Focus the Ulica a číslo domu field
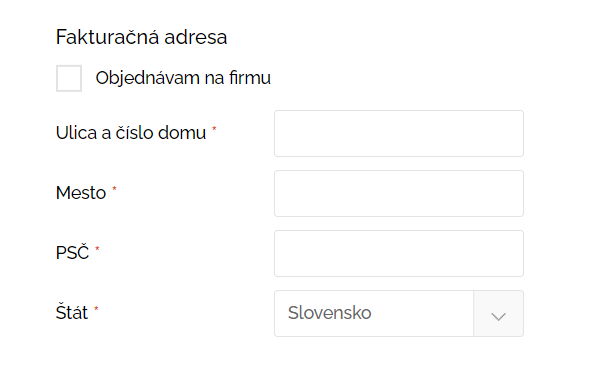The width and height of the screenshot is (603, 383). coord(399,133)
